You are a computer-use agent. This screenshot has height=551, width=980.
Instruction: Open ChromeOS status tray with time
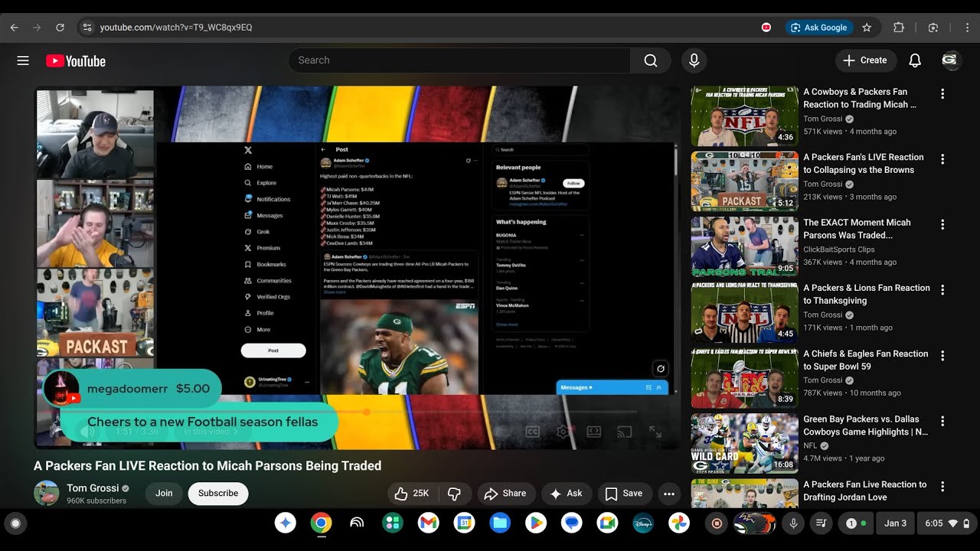[x=948, y=523]
